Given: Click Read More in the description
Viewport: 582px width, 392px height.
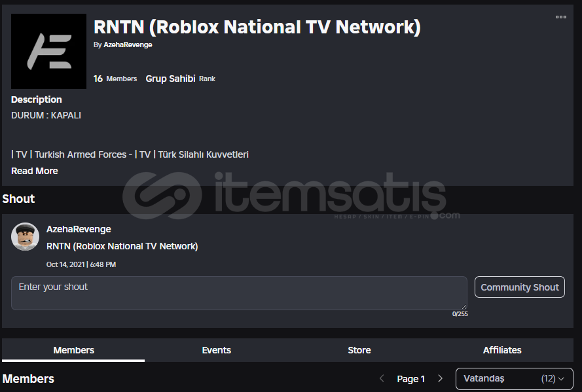Looking at the screenshot, I should point(35,171).
